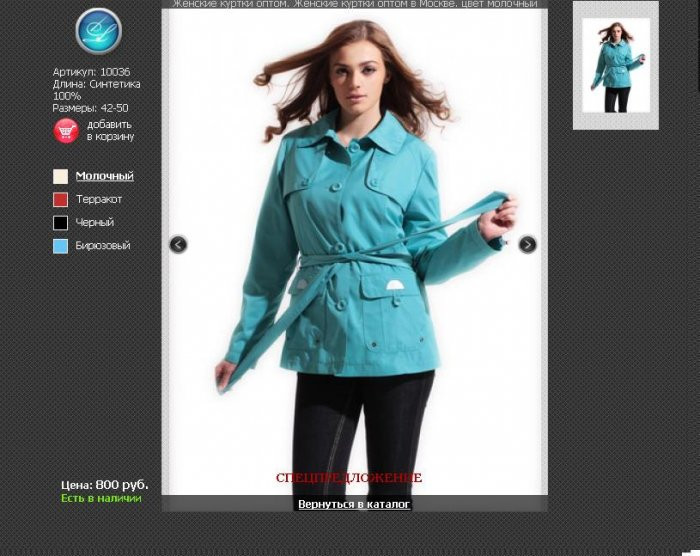
Task: Click the red 'СПЕЦПРЕДЛОЖЕНИЕ' label
Action: [349, 478]
